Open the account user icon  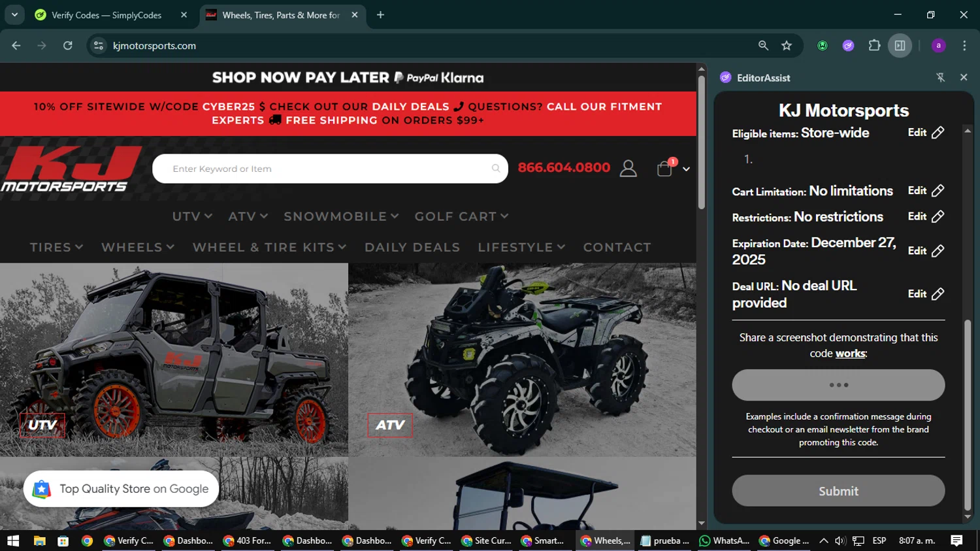(x=629, y=169)
